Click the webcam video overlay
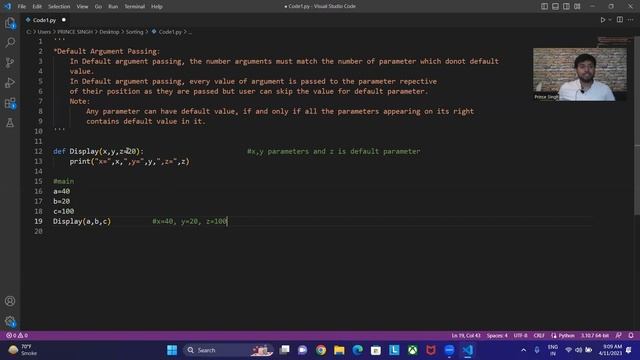The height and width of the screenshot is (360, 640). click(580, 74)
